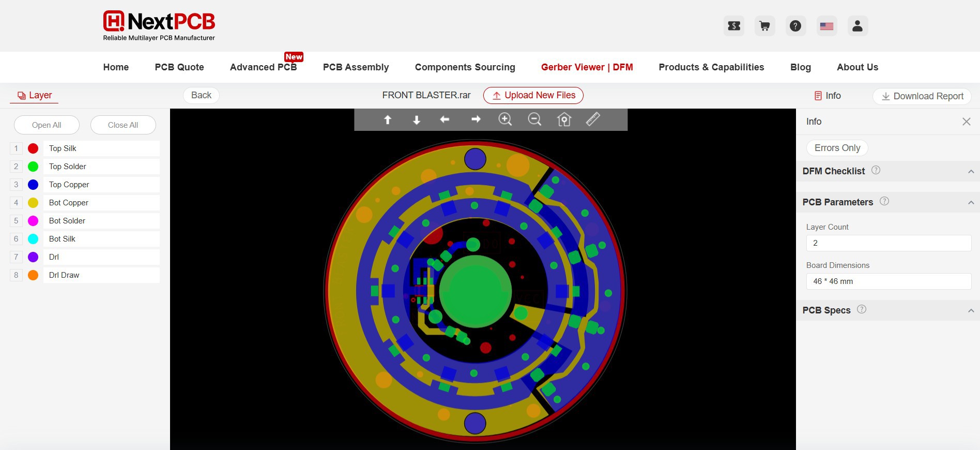Screen dimensions: 980x450
Task: Click the help question mark icon in header
Action: 795,26
